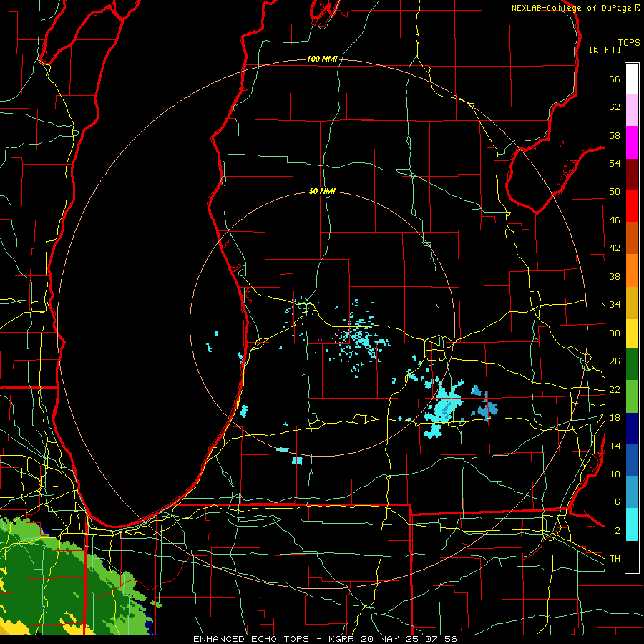Viewport: 644px width, 644px height.
Task: Select the bright red legend swatch
Action: click(632, 207)
